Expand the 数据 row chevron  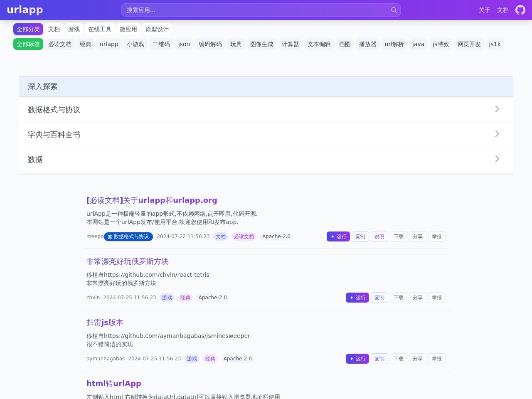(497, 159)
